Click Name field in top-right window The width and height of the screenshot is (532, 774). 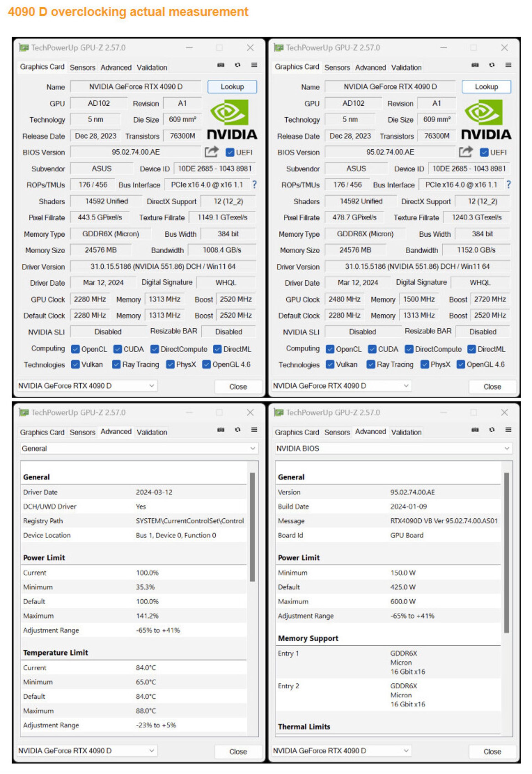[390, 87]
